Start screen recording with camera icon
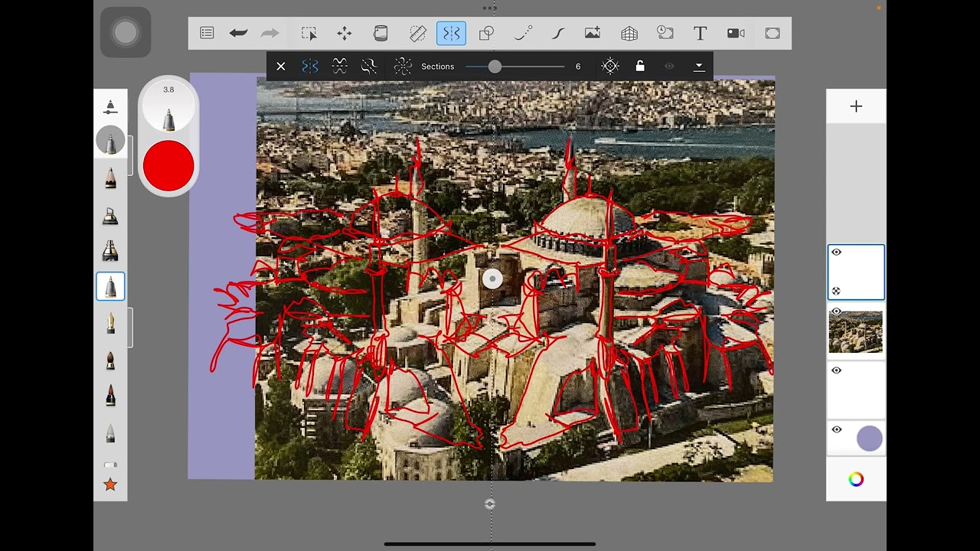 point(736,33)
